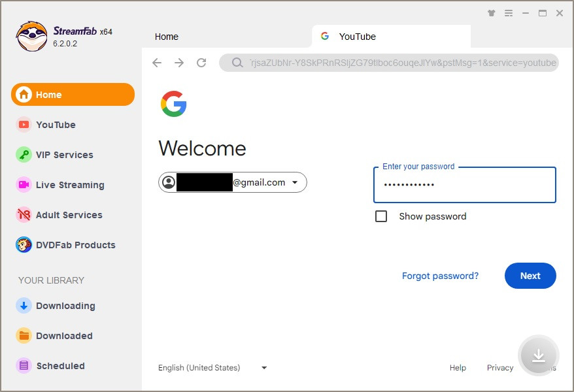The image size is (574, 392).
Task: Open VIP Services in the sidebar
Action: (x=54, y=155)
